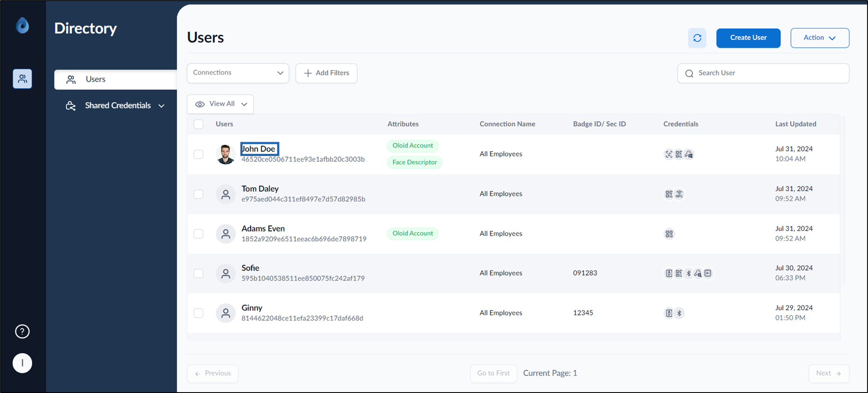This screenshot has height=393, width=868.
Task: Click the Next page button
Action: [829, 374]
